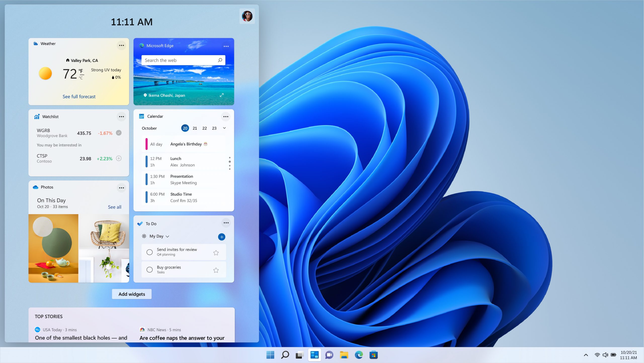
Task: Open File Explorer from taskbar
Action: [345, 355]
